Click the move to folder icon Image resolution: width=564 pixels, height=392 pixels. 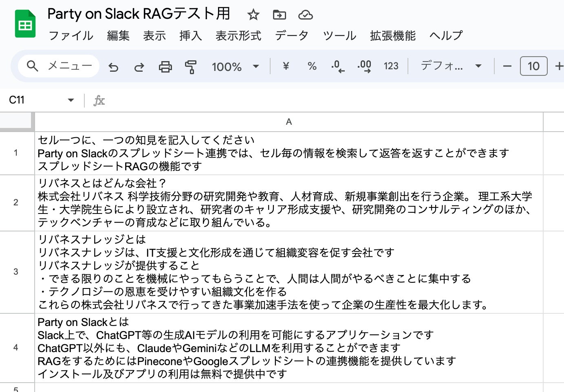(x=279, y=15)
